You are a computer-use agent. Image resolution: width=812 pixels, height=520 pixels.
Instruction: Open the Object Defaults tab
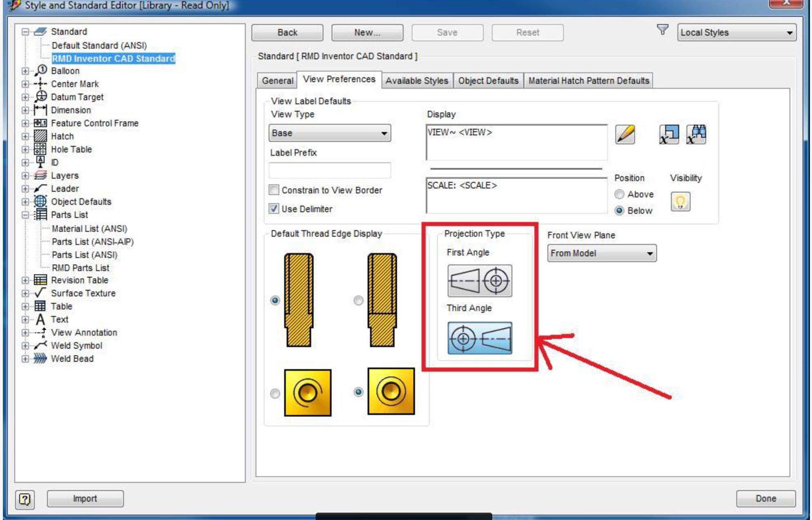pos(488,81)
